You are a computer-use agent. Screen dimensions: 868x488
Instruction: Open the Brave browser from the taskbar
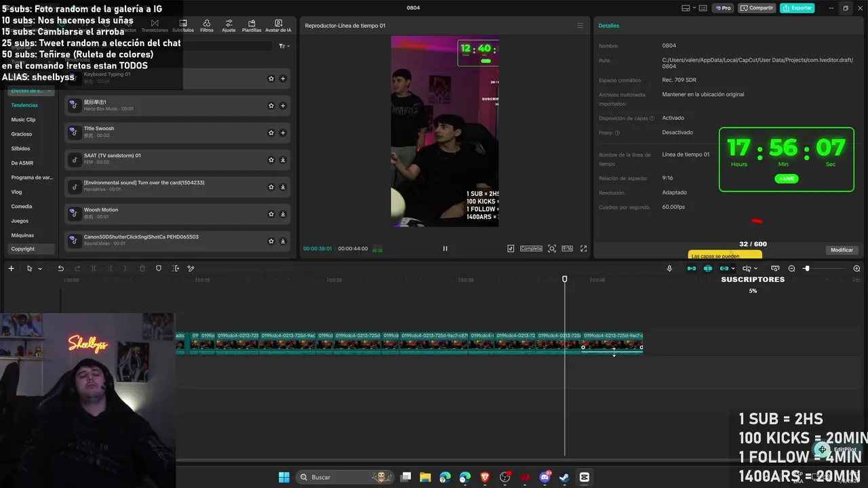[485, 477]
